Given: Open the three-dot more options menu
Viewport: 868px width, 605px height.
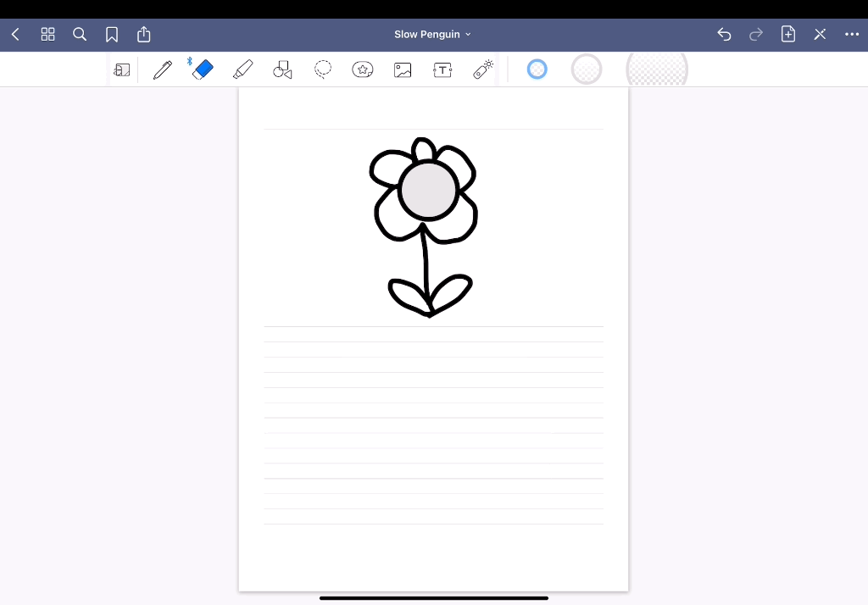Looking at the screenshot, I should coord(852,35).
